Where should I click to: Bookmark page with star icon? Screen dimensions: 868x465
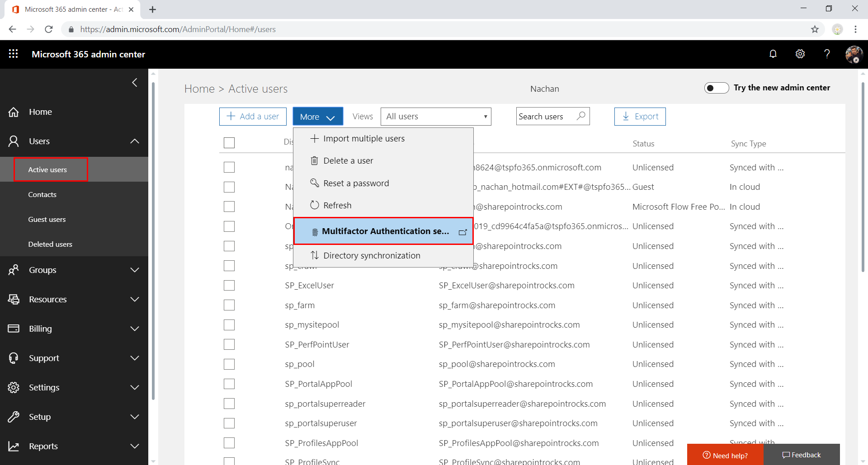(x=815, y=29)
